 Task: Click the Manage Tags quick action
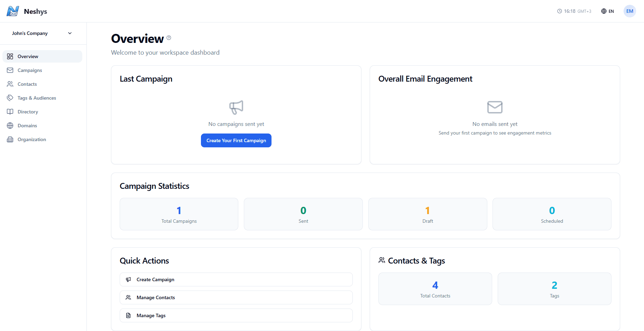(236, 315)
